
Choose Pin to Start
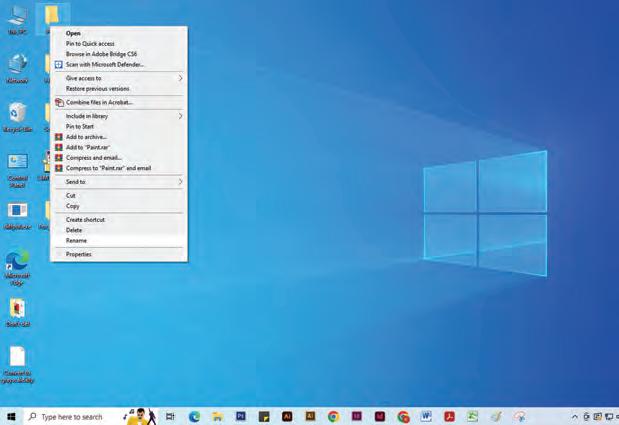(119, 126)
